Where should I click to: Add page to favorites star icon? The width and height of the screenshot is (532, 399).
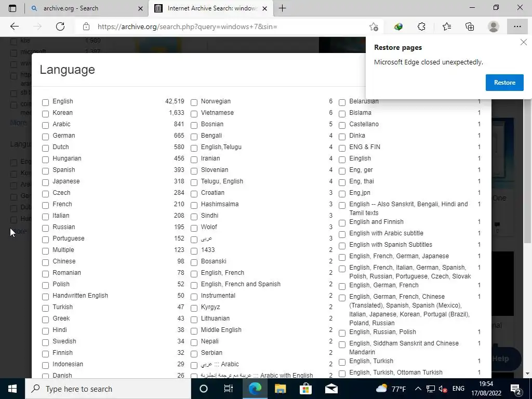click(x=374, y=26)
